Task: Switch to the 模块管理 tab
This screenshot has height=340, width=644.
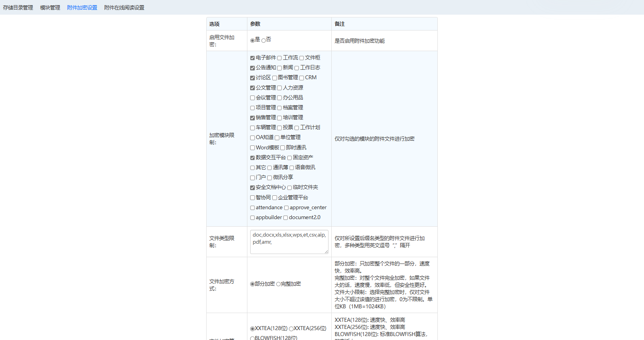Action: [x=50, y=8]
